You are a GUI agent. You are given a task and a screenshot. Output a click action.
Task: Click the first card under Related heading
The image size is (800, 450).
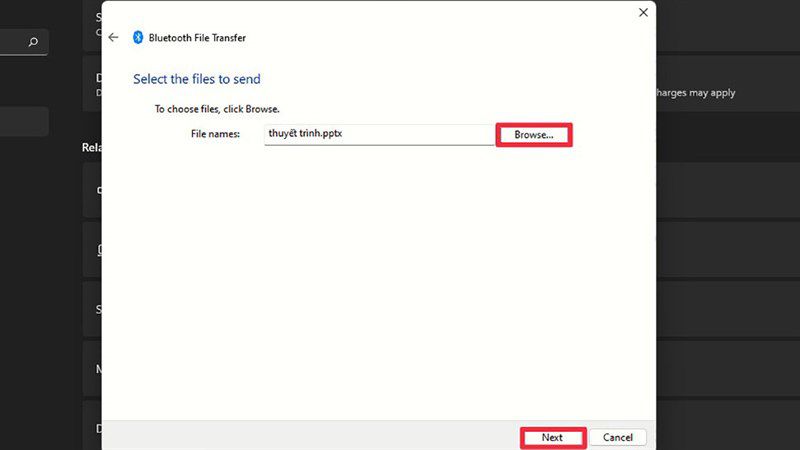point(92,190)
